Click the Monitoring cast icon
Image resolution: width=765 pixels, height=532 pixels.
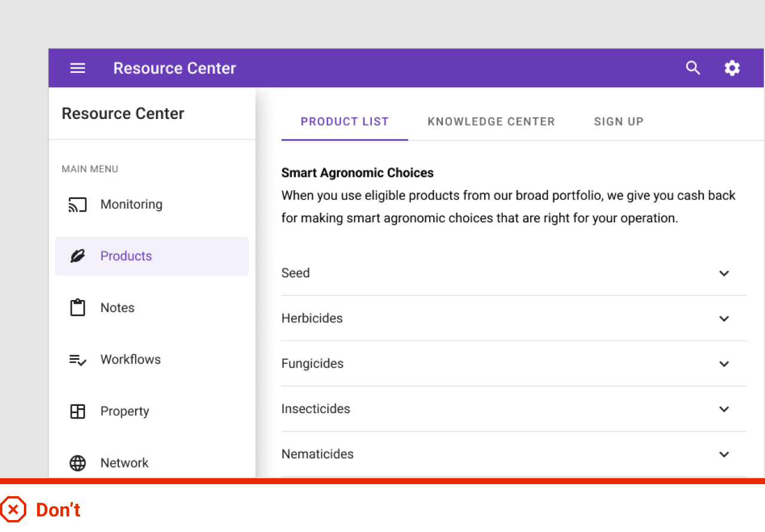pyautogui.click(x=78, y=205)
